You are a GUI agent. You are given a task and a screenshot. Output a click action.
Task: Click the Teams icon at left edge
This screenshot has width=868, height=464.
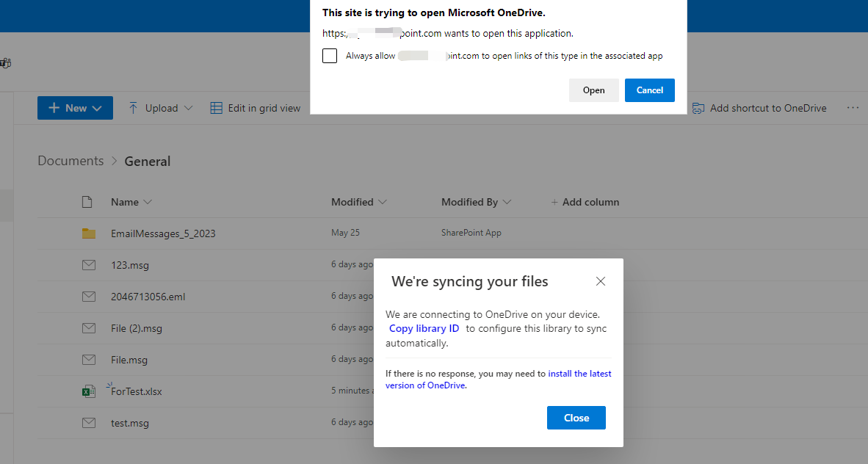coord(6,63)
